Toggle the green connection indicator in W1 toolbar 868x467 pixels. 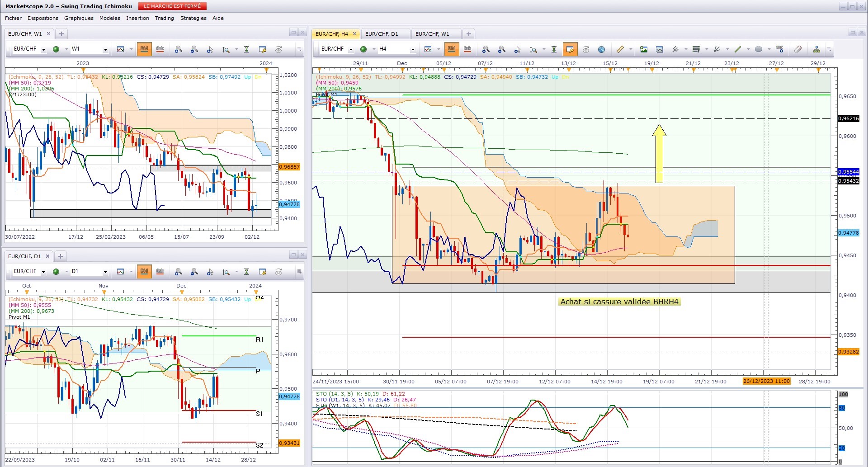[56, 49]
